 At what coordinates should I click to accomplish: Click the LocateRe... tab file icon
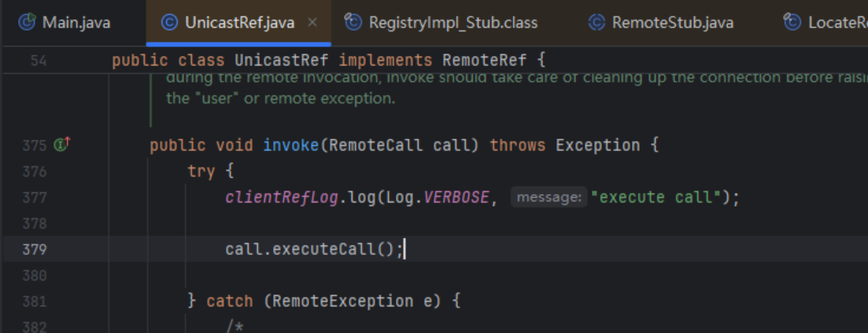coord(792,22)
